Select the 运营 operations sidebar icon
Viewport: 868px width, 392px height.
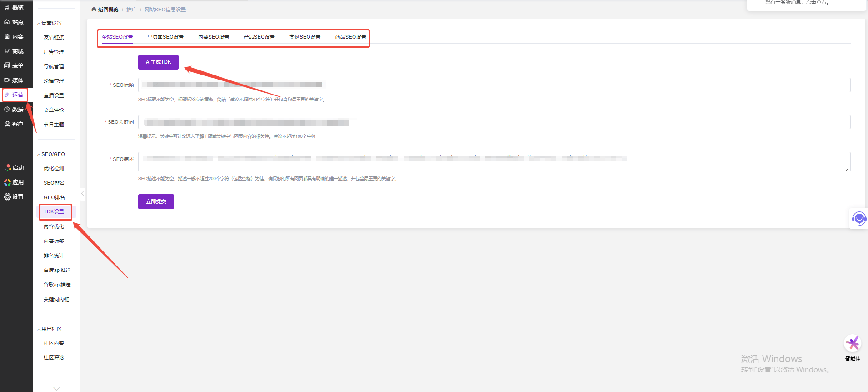pos(7,95)
